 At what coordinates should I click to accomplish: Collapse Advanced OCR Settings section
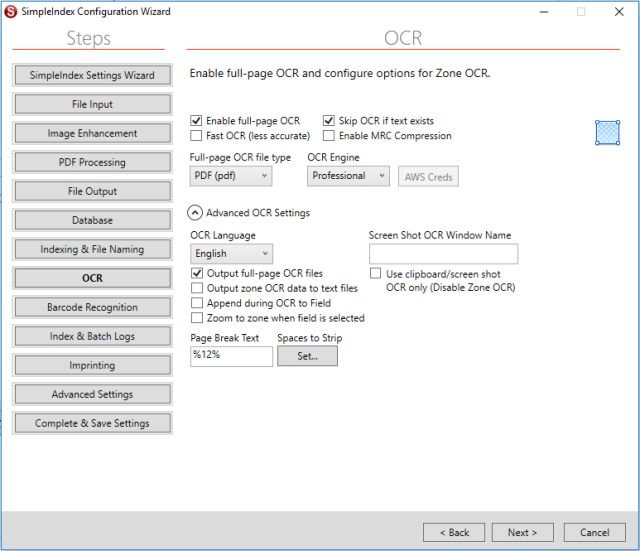[x=196, y=212]
